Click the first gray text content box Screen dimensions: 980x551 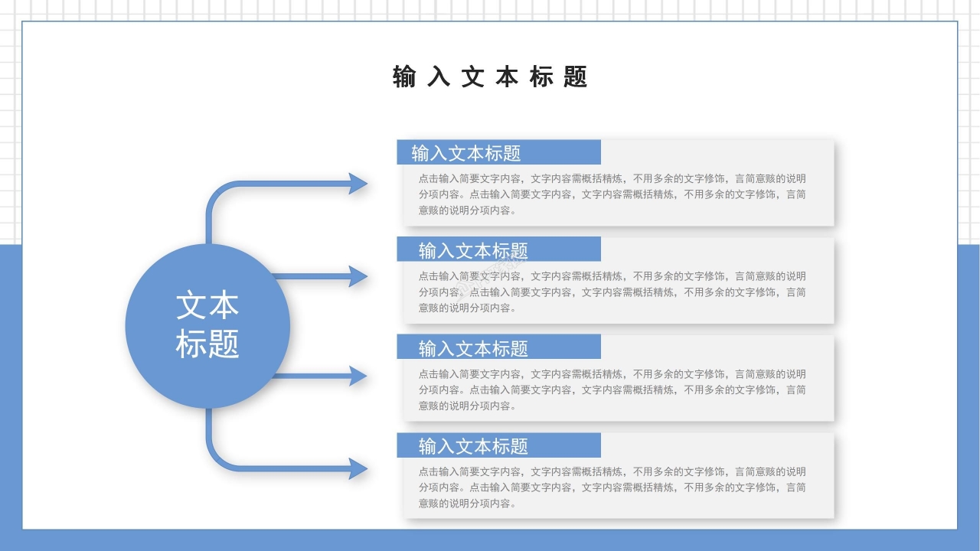point(612,194)
